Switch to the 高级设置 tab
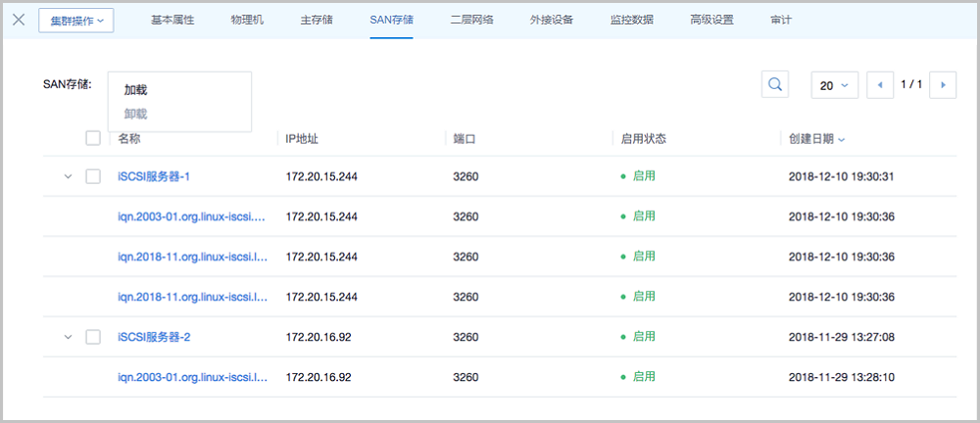Image resolution: width=980 pixels, height=423 pixels. [710, 20]
